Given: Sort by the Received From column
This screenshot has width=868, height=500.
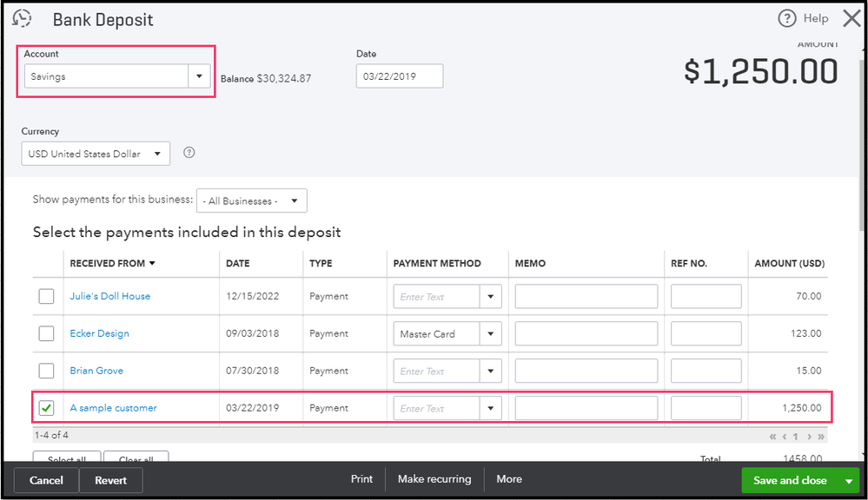Looking at the screenshot, I should [112, 263].
